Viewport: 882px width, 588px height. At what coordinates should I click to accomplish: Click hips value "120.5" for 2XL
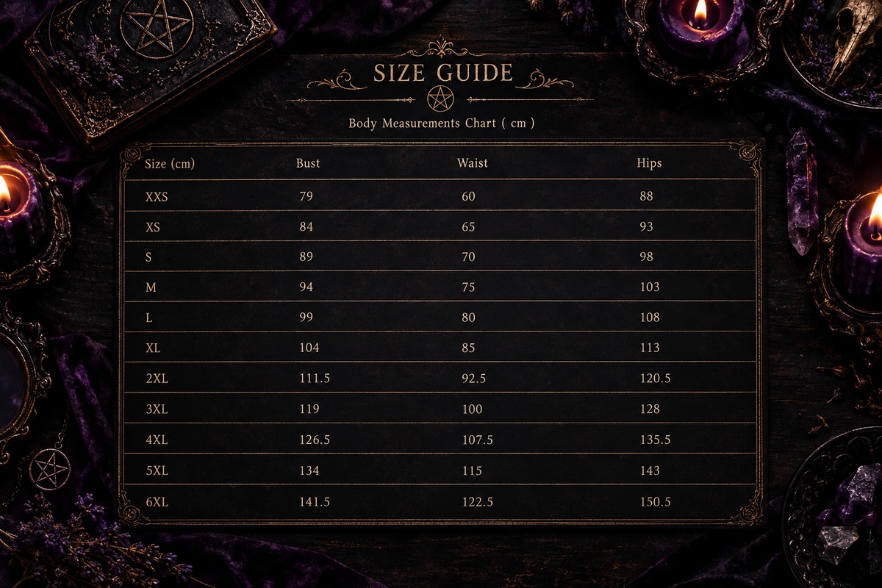pos(655,379)
